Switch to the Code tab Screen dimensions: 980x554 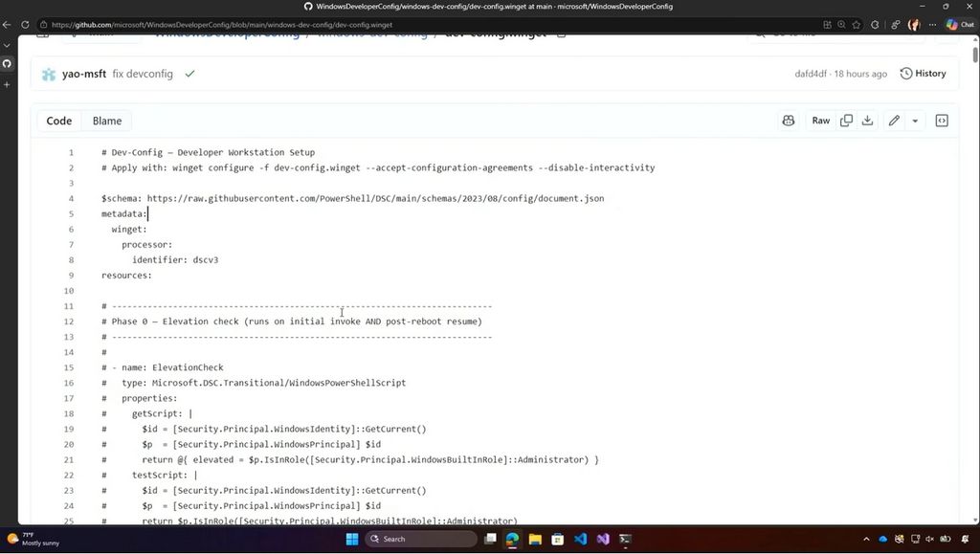tap(58, 122)
